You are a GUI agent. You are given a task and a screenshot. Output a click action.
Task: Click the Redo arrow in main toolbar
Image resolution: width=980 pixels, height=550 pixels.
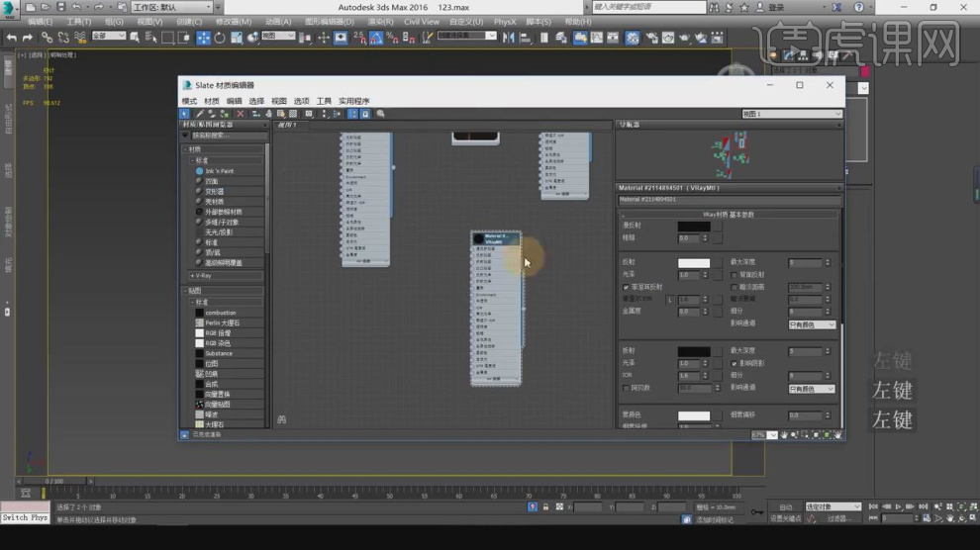click(x=28, y=38)
